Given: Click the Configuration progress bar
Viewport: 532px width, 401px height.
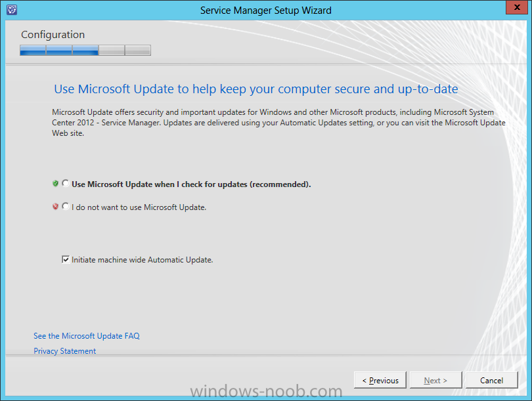Looking at the screenshot, I should click(85, 50).
